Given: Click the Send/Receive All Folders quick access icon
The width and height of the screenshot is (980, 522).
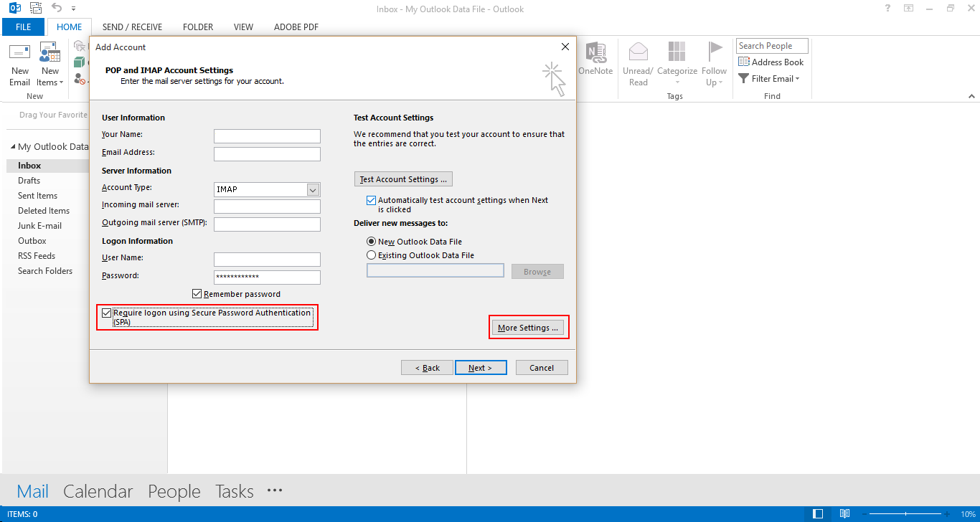Looking at the screenshot, I should coord(36,9).
